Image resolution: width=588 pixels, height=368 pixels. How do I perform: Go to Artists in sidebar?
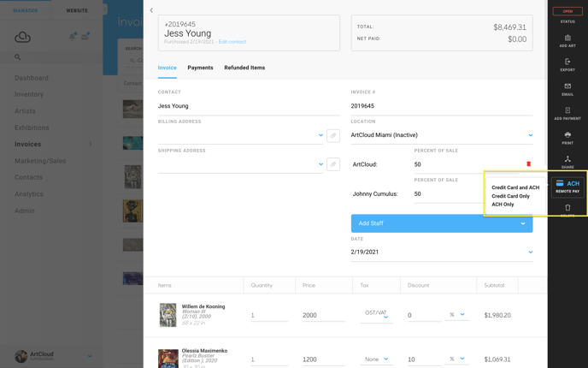[x=25, y=111]
